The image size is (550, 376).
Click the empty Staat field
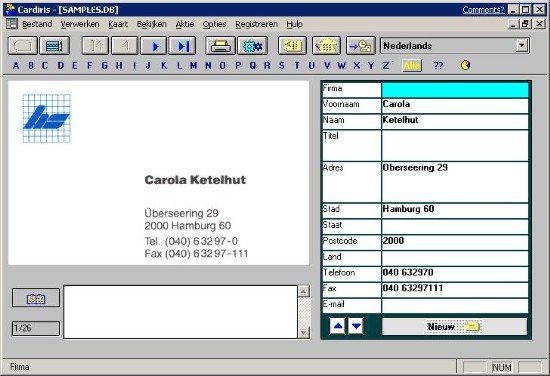click(455, 227)
